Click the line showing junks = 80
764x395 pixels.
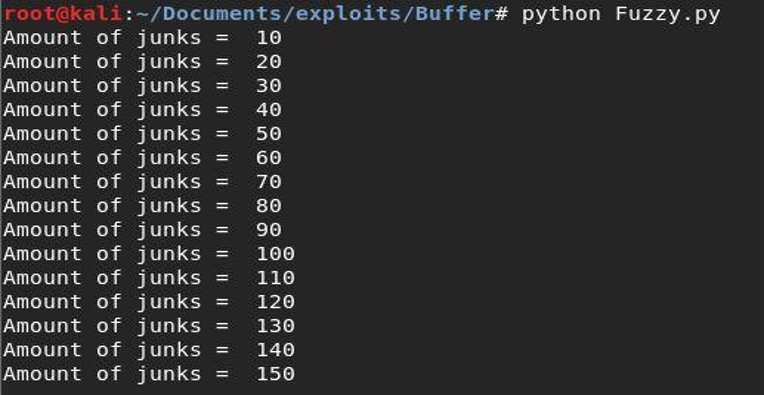click(142, 206)
